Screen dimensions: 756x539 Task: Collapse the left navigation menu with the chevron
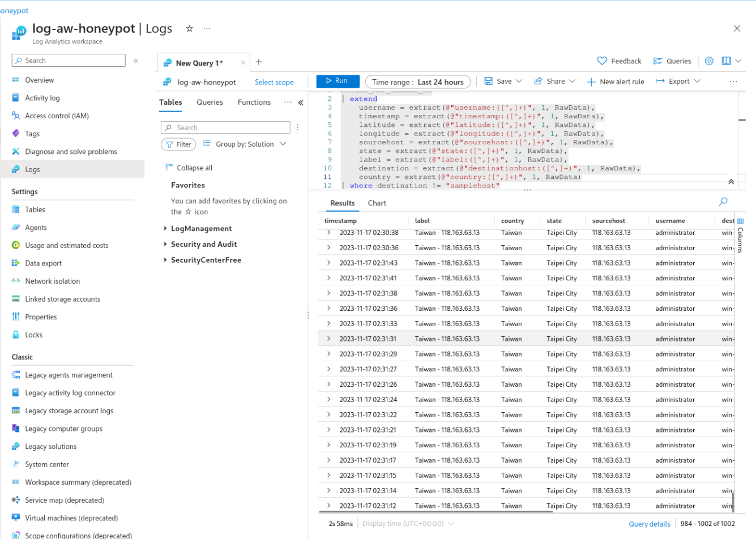[x=136, y=61]
